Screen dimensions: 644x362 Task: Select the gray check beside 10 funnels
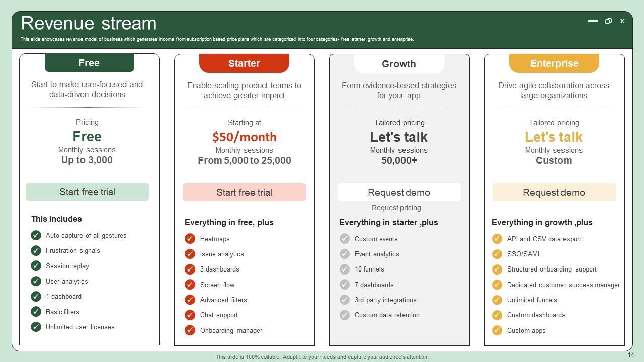[345, 269]
